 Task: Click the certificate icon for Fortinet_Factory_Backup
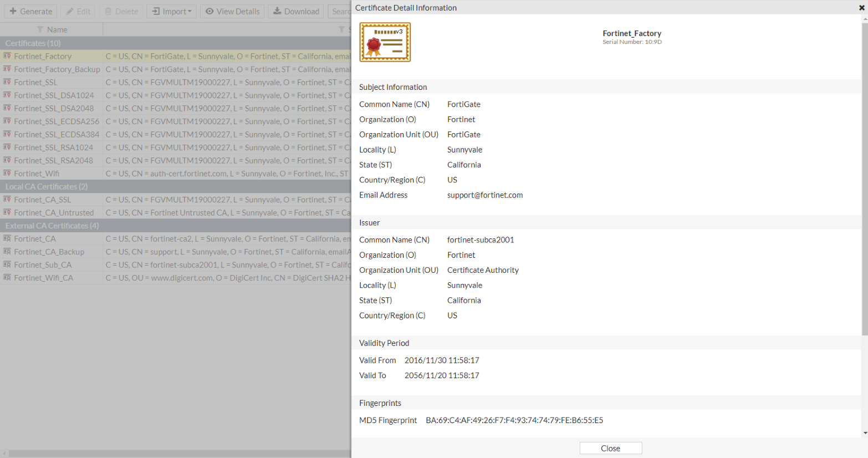point(7,69)
